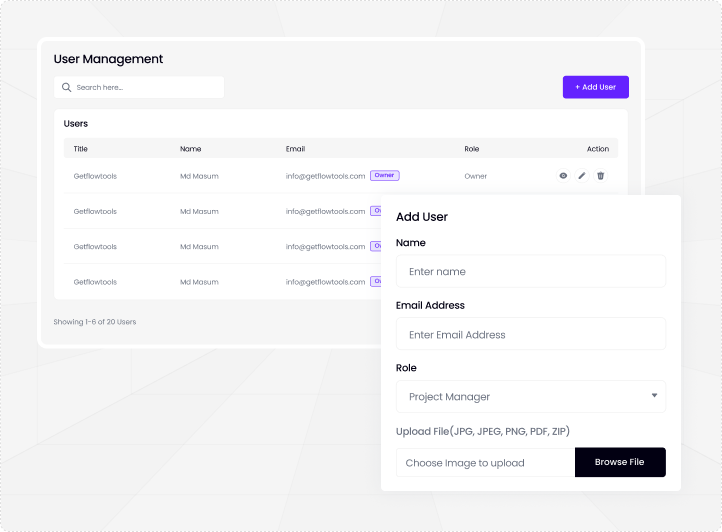Click the Email Address label

tap(430, 305)
